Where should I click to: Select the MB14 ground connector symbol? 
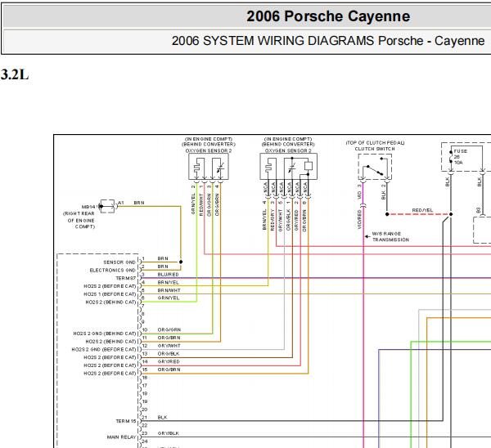click(x=107, y=206)
